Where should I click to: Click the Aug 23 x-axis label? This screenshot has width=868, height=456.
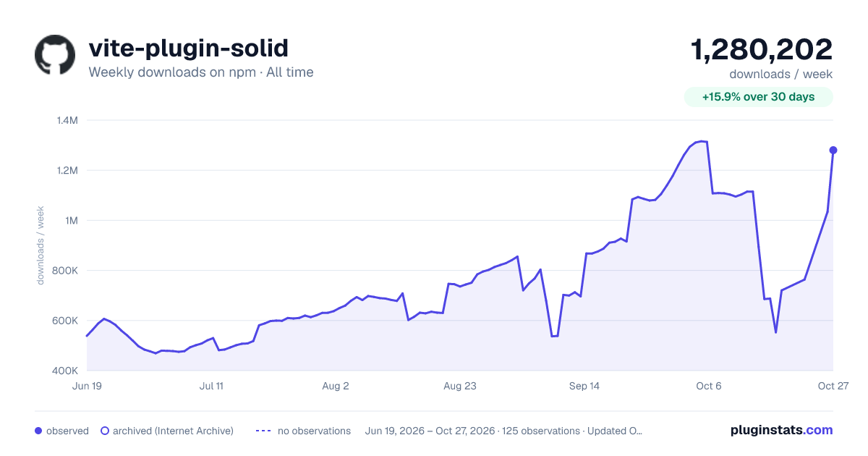click(x=460, y=386)
